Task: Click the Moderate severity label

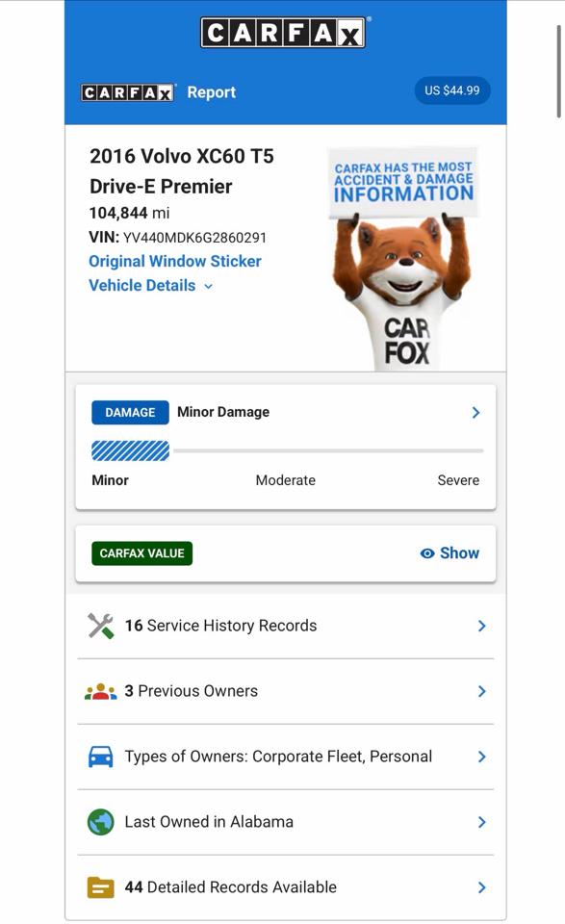Action: pos(285,480)
